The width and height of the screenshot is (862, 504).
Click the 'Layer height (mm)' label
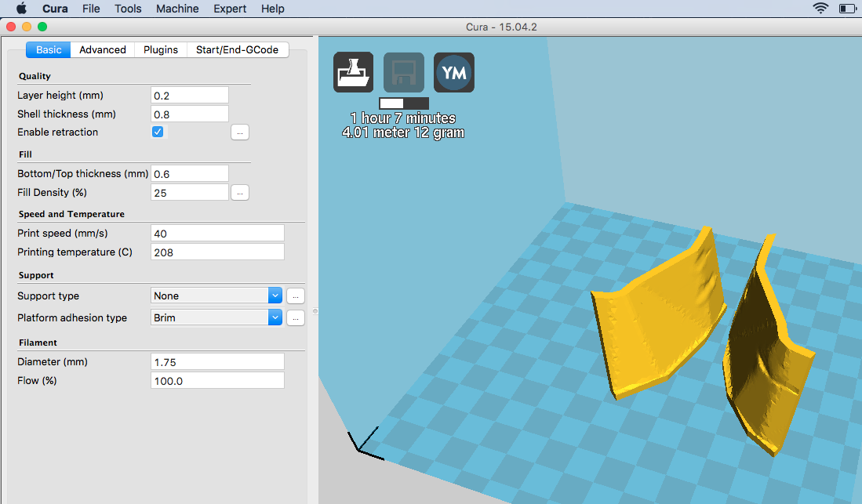(60, 95)
